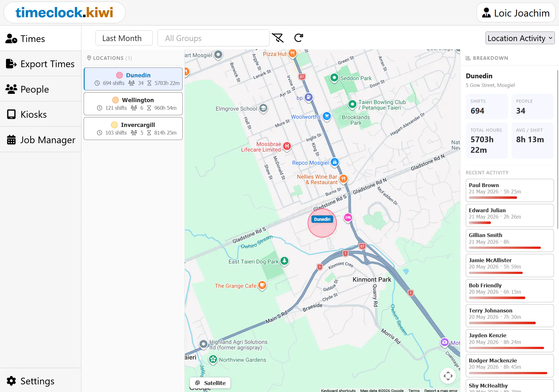559x392 pixels.
Task: Click Elmgrove School map pin
Action: 263,108
